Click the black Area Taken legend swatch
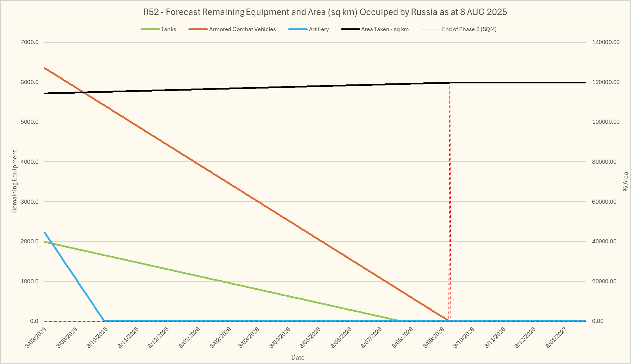The width and height of the screenshot is (631, 364). pyautogui.click(x=350, y=29)
